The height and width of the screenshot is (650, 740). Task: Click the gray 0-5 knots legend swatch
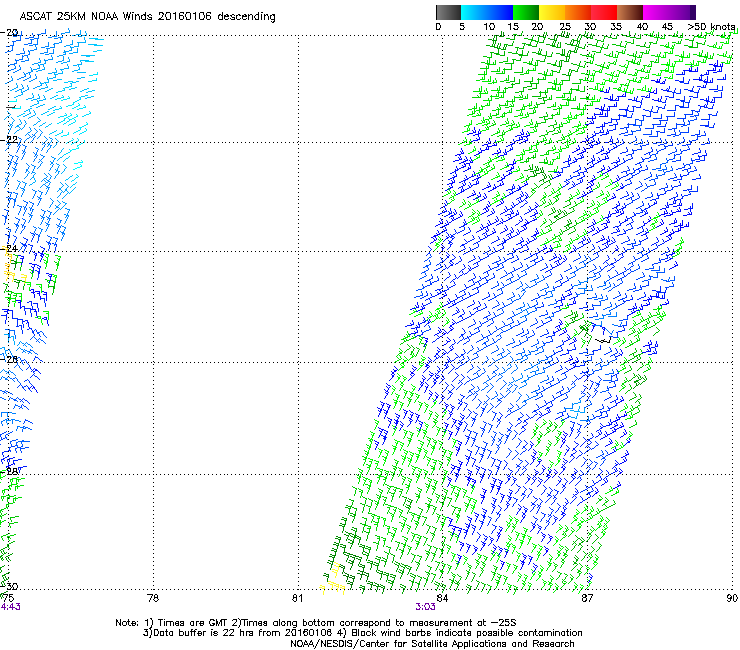(448, 12)
